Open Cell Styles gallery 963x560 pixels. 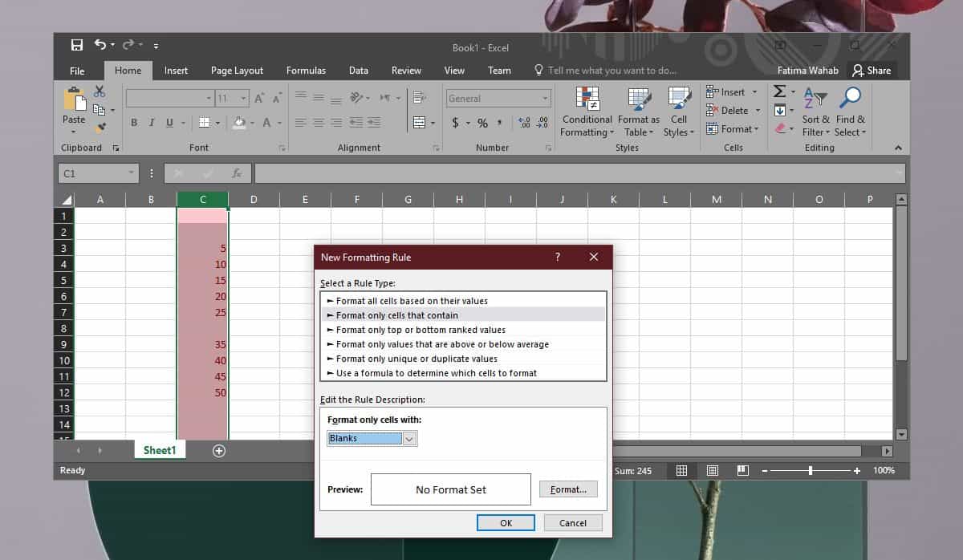coord(679,112)
